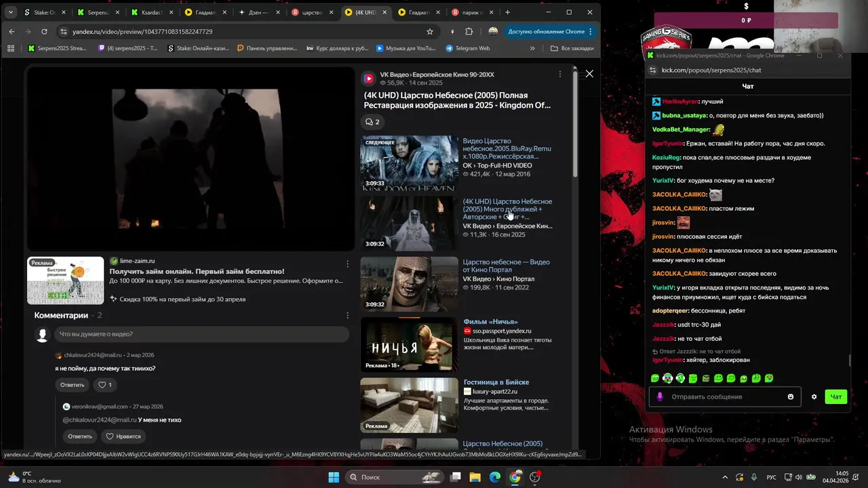The width and height of the screenshot is (868, 488).
Task: Open the tab search dropdown arrow
Action: pyautogui.click(x=11, y=12)
